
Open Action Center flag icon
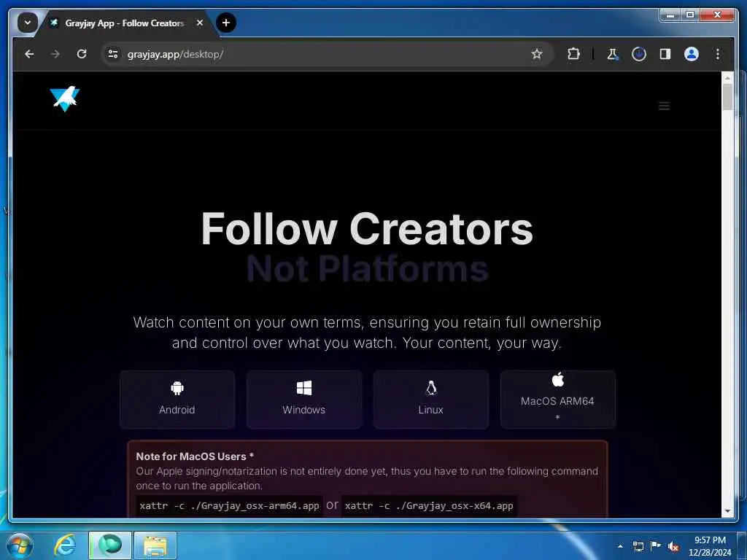(656, 546)
